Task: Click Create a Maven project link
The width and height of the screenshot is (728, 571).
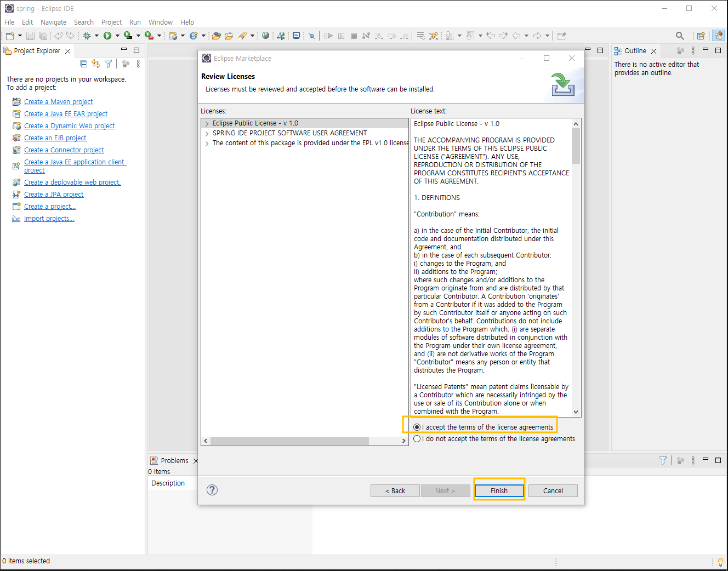Action: coord(58,102)
